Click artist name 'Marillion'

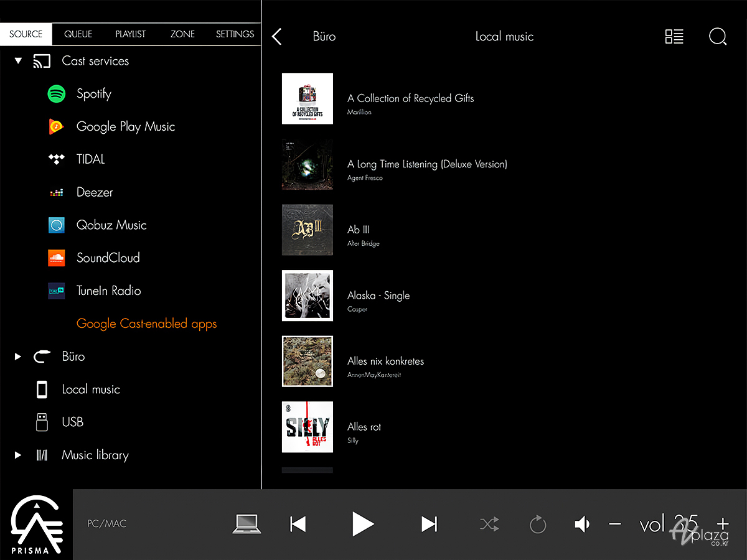(359, 112)
